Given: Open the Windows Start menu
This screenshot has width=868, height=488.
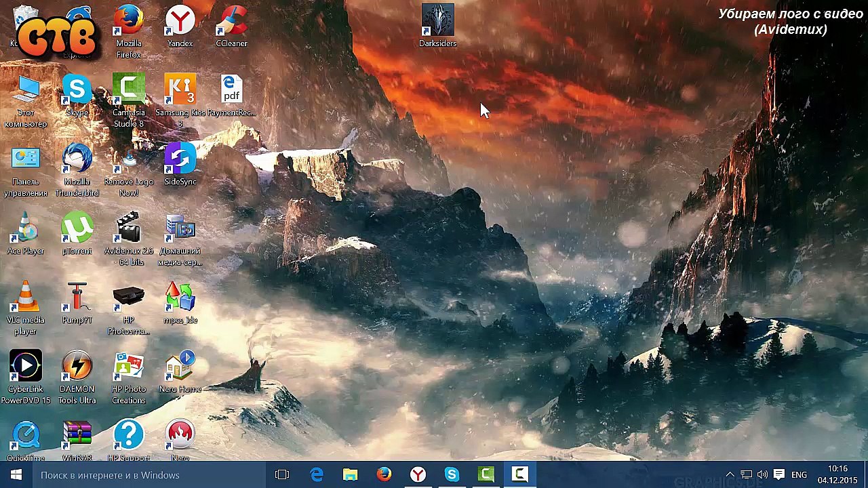Looking at the screenshot, I should click(16, 474).
